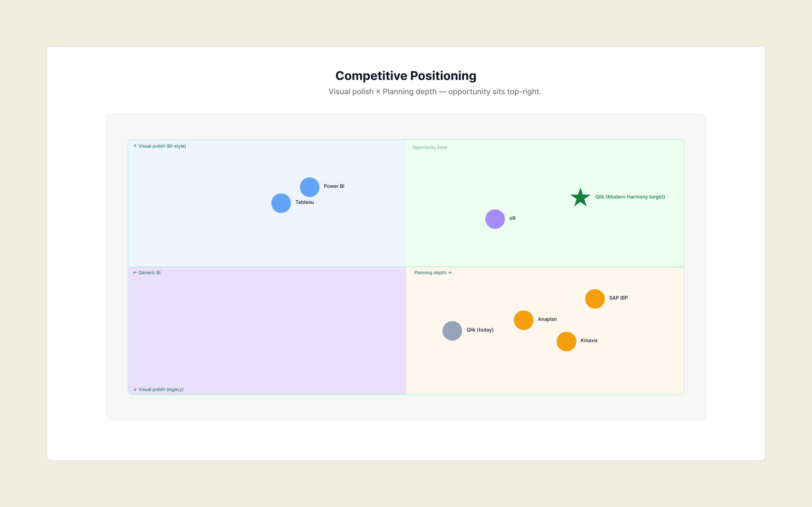
Task: Select the Kinaxis orange marker
Action: 566,341
